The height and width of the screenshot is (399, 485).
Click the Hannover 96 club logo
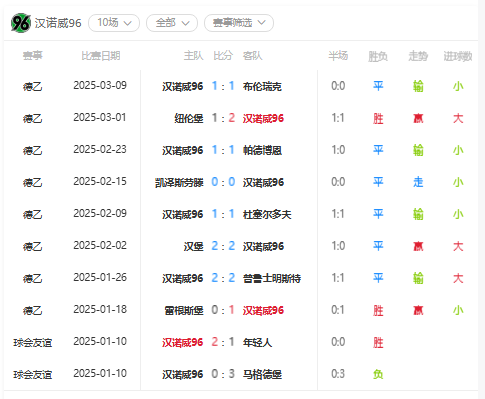click(21, 23)
